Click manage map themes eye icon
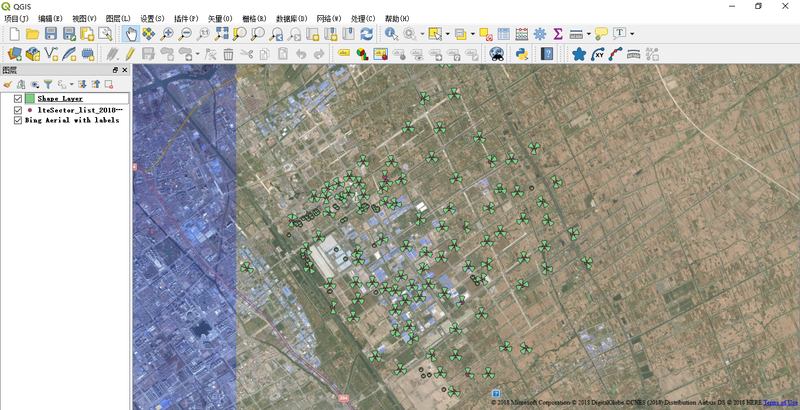The width and height of the screenshot is (800, 410). (x=35, y=85)
